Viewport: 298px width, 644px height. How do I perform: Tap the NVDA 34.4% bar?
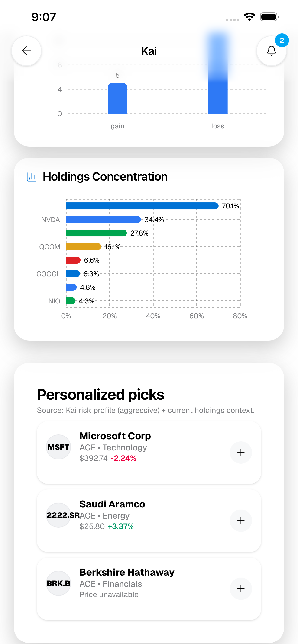point(103,220)
